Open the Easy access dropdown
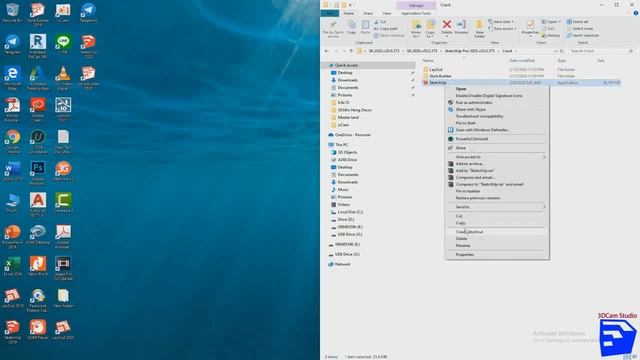 point(502,29)
